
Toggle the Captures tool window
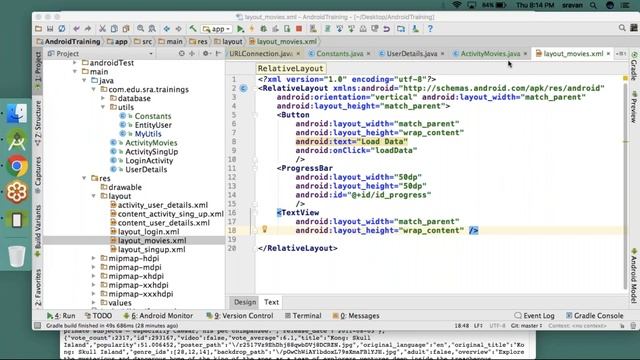click(x=38, y=175)
